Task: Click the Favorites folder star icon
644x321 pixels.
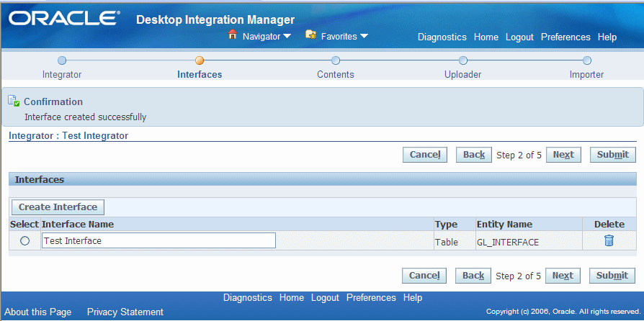Action: click(x=311, y=35)
